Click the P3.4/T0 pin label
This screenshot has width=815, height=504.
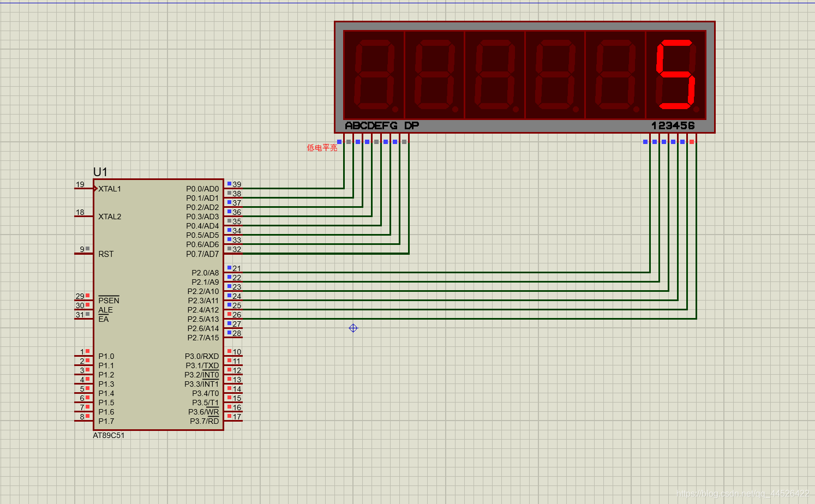click(x=205, y=393)
